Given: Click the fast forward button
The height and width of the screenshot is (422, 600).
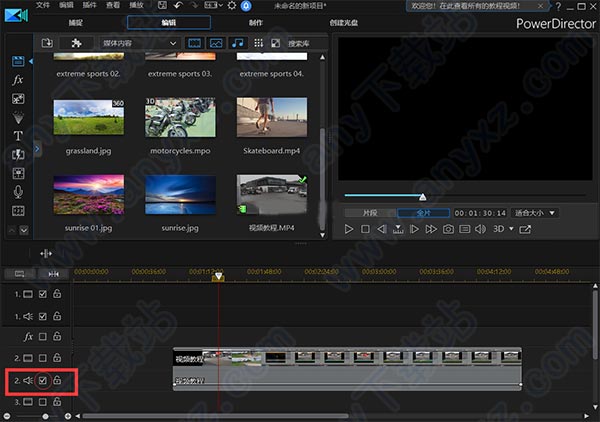Looking at the screenshot, I should click(431, 229).
